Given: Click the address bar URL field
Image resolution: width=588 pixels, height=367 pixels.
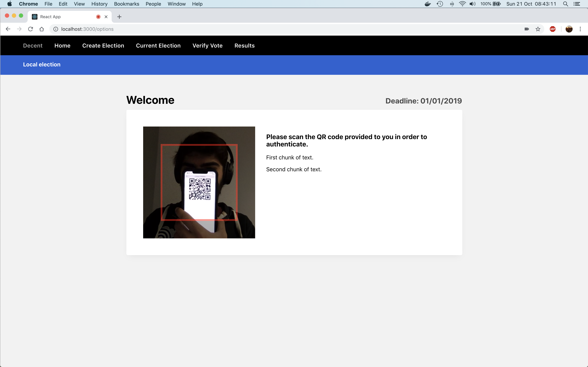Looking at the screenshot, I should pos(267,29).
